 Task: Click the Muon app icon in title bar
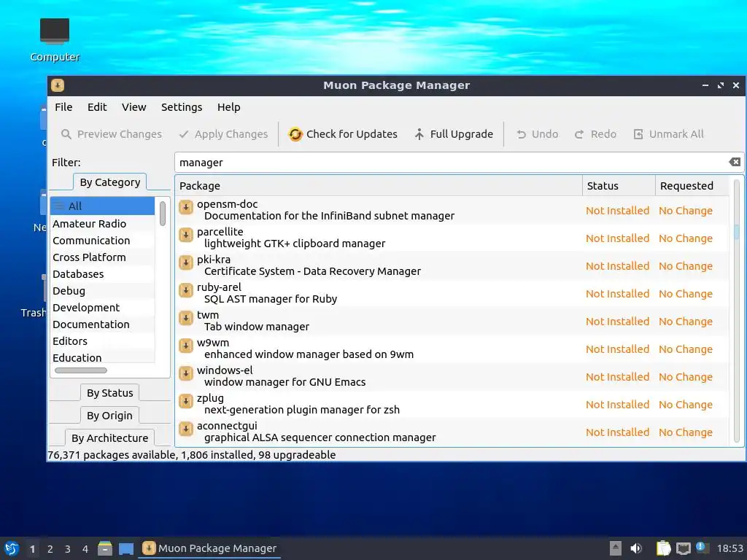(58, 85)
